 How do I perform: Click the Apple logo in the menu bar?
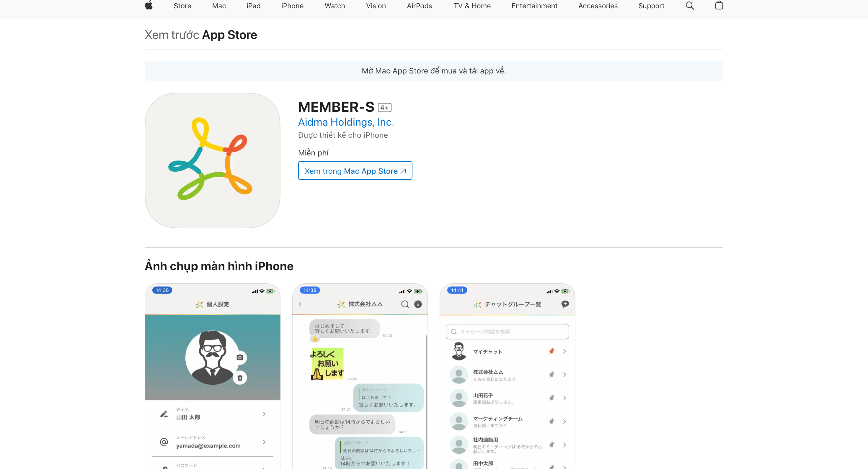(148, 6)
